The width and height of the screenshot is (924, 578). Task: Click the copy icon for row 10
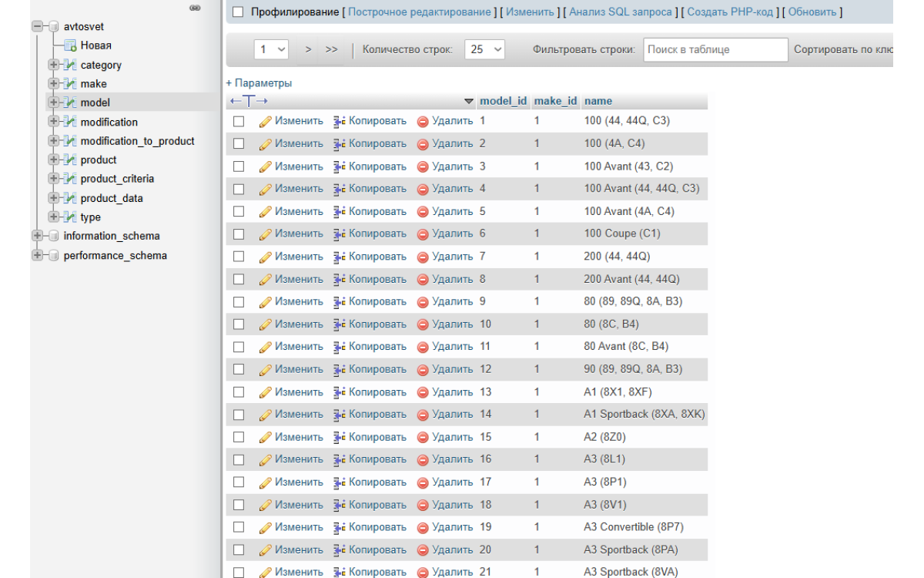coord(340,324)
